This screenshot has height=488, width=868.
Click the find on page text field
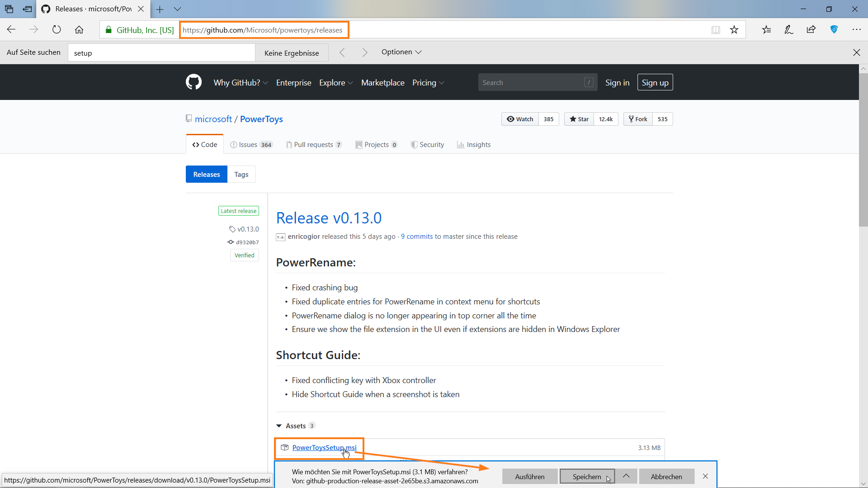click(x=161, y=53)
